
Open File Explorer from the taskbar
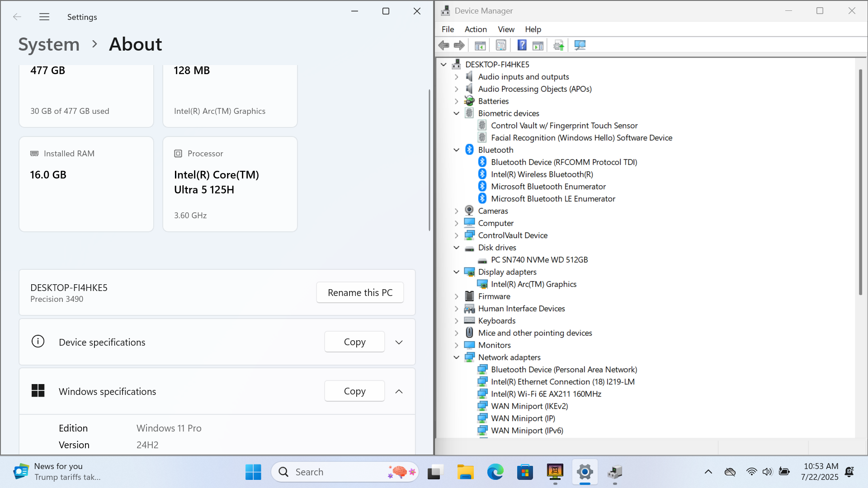[x=465, y=472]
